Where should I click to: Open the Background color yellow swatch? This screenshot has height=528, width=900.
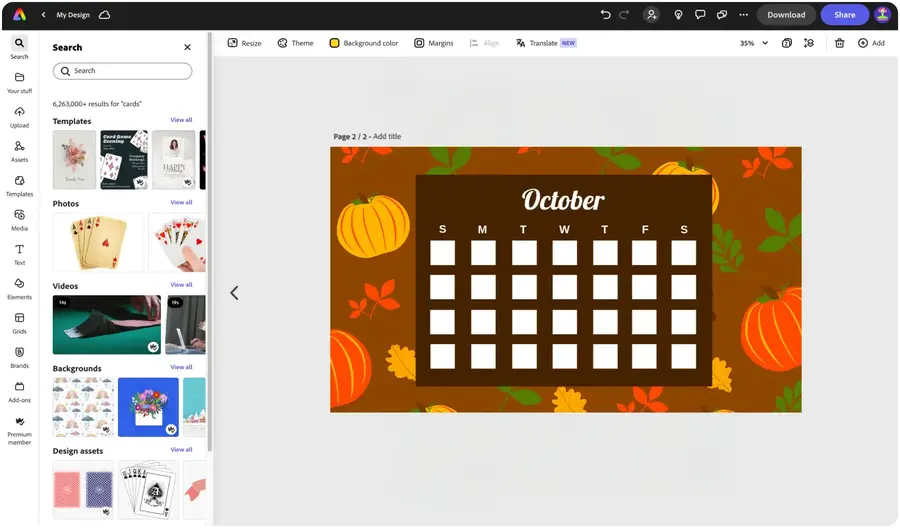pos(334,43)
